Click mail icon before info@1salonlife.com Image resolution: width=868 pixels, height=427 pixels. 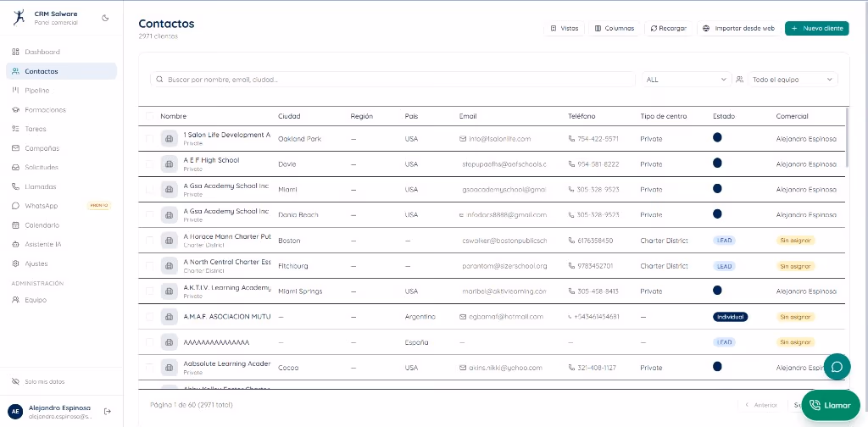point(463,139)
